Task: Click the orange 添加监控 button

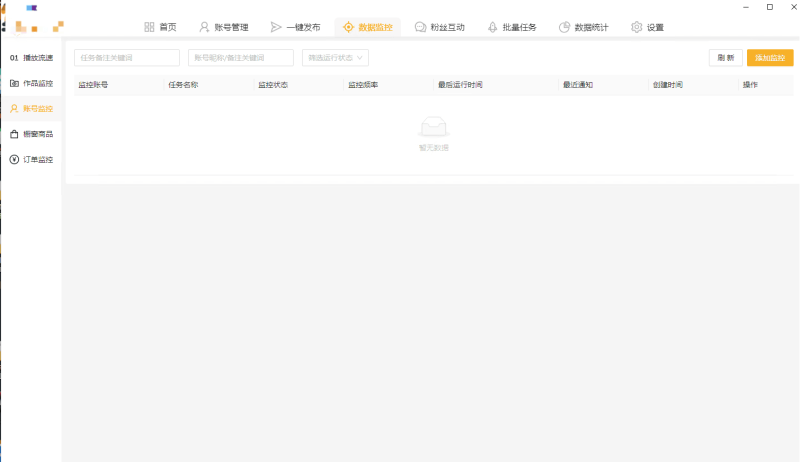Action: click(x=770, y=58)
